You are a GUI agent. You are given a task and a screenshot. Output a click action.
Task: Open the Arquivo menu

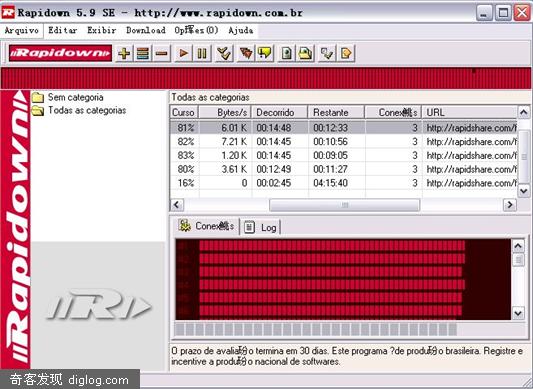(x=21, y=31)
